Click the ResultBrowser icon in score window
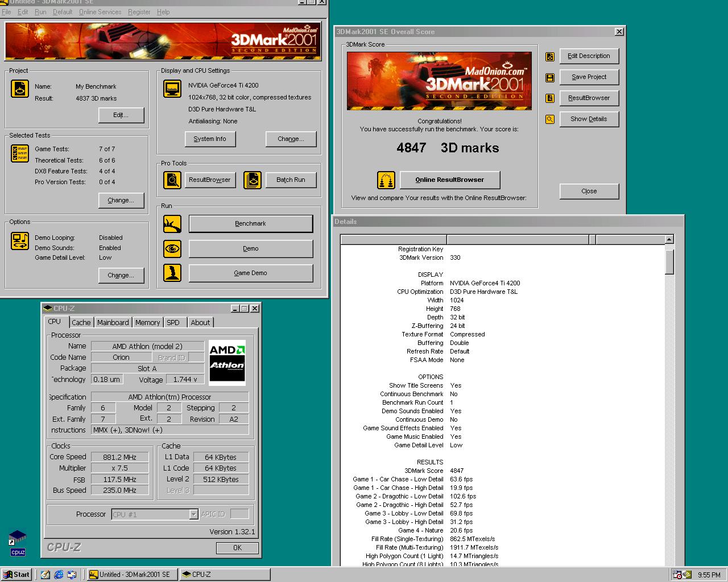Image resolution: width=728 pixels, height=582 pixels. tap(550, 98)
